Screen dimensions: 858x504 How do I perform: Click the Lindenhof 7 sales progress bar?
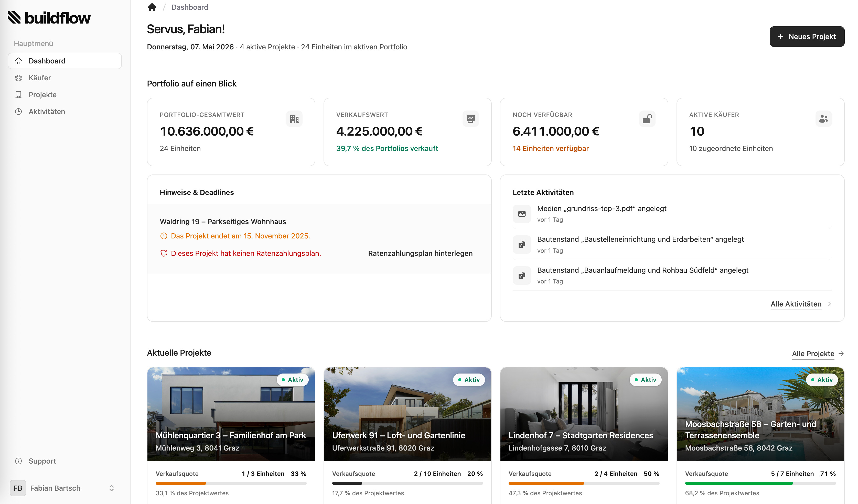(584, 484)
